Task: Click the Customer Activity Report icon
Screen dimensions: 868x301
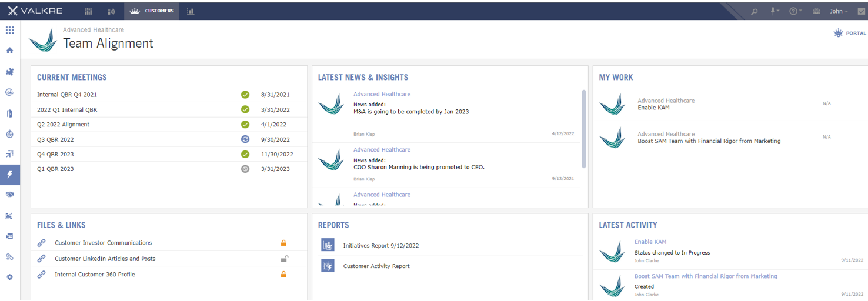Action: coord(328,266)
